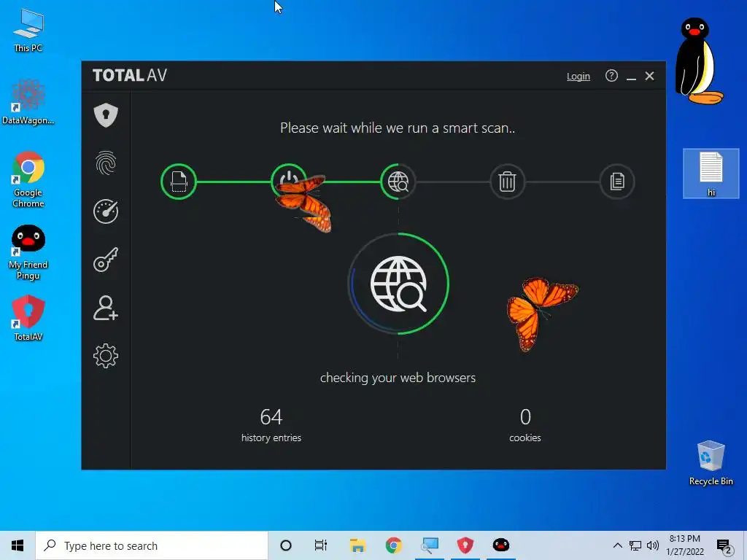Open the key password vault section
The height and width of the screenshot is (560, 747).
click(106, 260)
